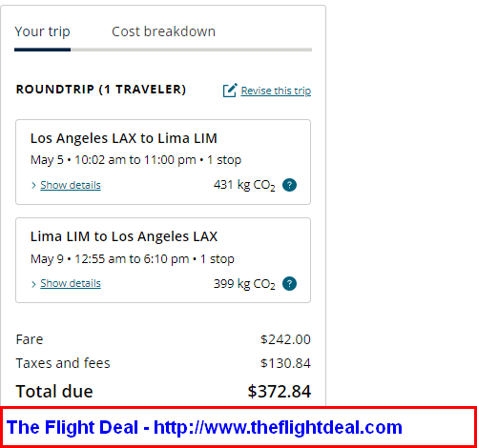Show details for Lima to Los Angeles flight
This screenshot has height=448, width=477.
(x=71, y=283)
